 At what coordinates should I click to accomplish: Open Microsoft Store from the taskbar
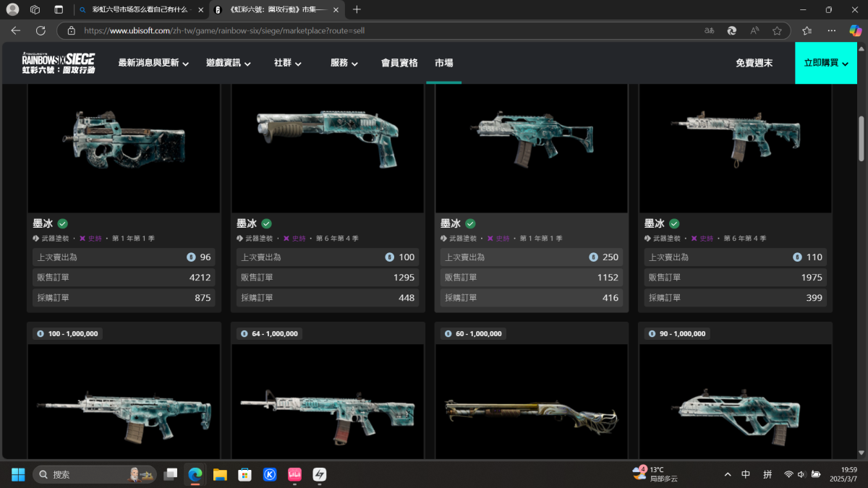pyautogui.click(x=245, y=474)
